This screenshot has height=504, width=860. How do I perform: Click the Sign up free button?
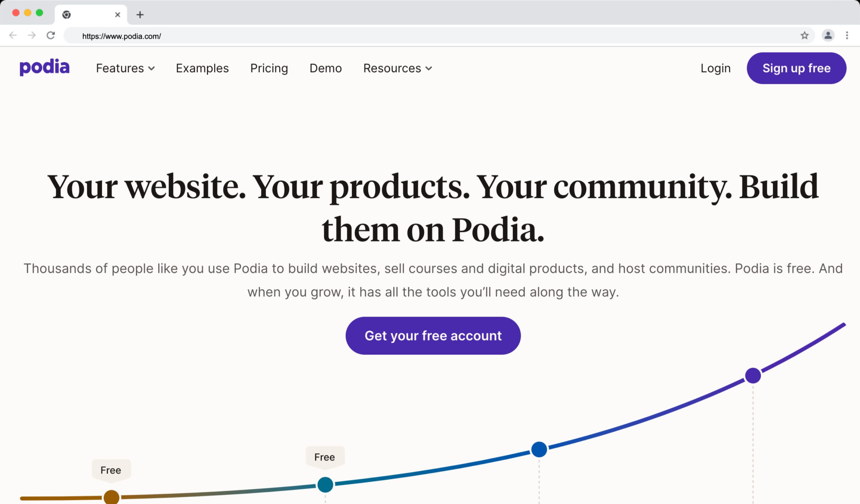click(x=797, y=68)
